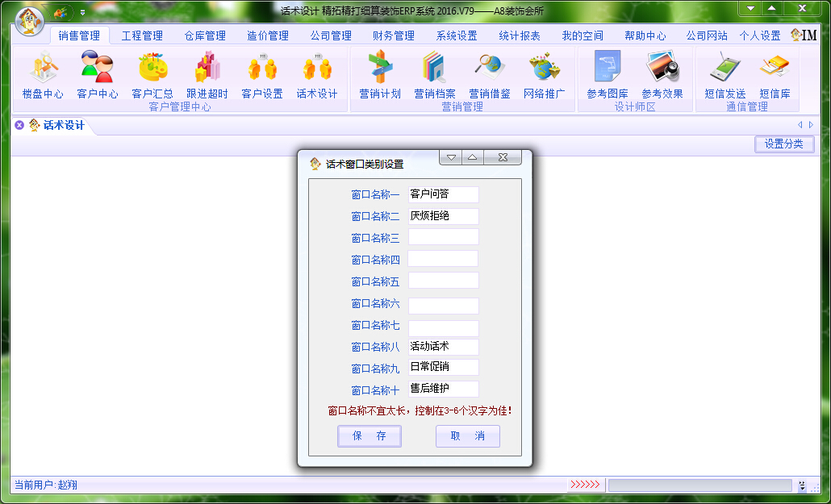Open the 网络推广 icon
831x504 pixels.
545,75
